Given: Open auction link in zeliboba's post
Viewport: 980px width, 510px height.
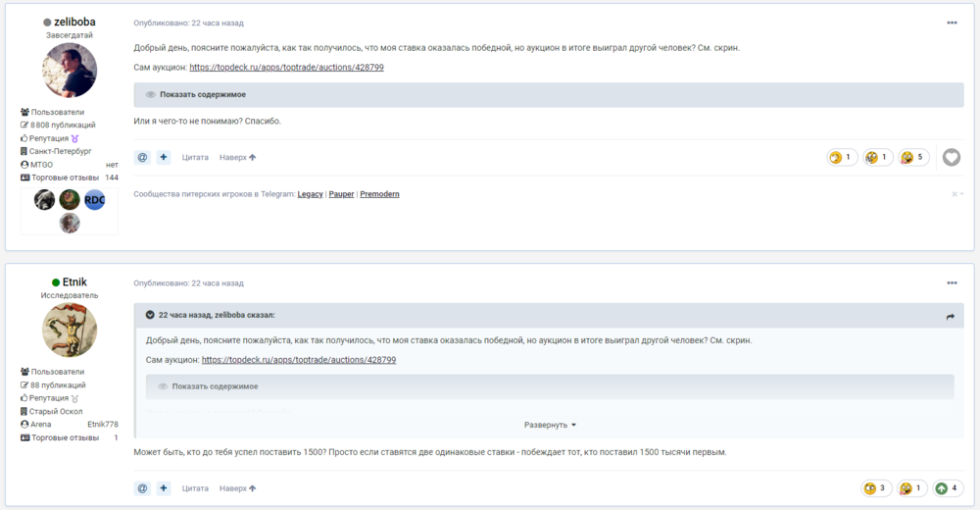Looking at the screenshot, I should (286, 67).
